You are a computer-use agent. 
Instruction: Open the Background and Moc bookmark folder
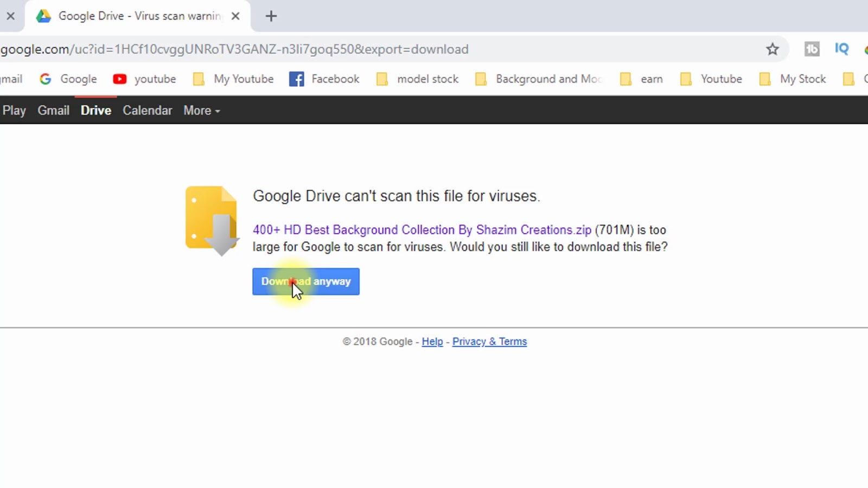(539, 79)
